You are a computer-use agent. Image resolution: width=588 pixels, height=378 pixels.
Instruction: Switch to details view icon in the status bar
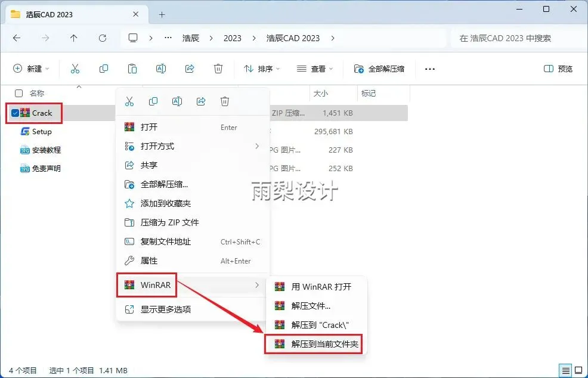(x=565, y=370)
